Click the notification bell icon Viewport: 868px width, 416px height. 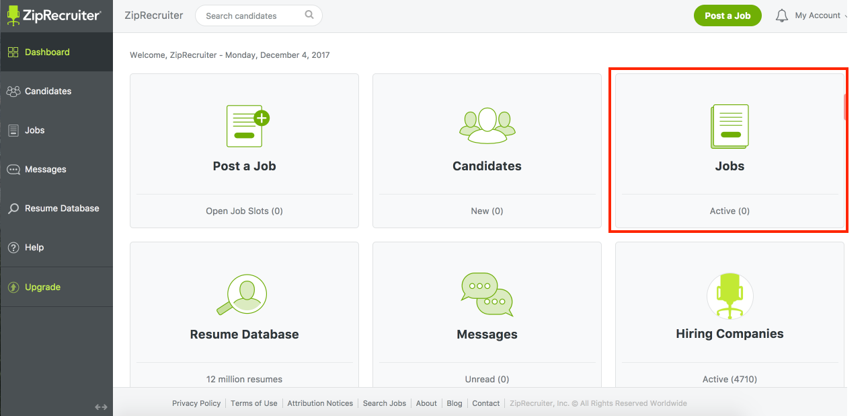(x=781, y=15)
